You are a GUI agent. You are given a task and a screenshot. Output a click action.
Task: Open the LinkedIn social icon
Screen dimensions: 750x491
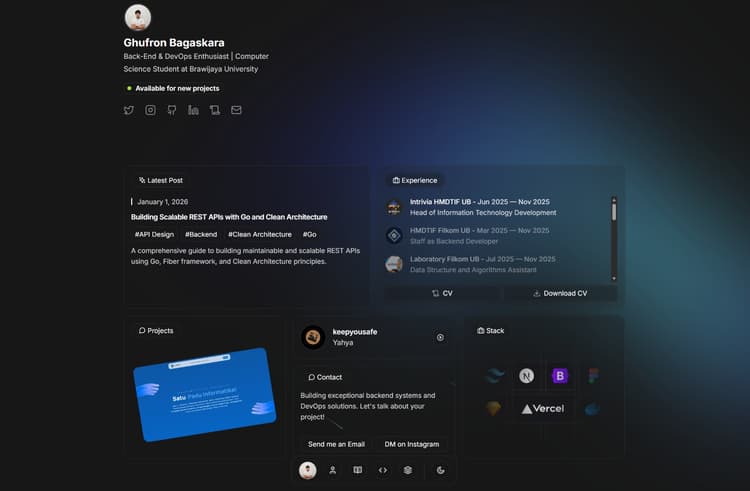[193, 110]
